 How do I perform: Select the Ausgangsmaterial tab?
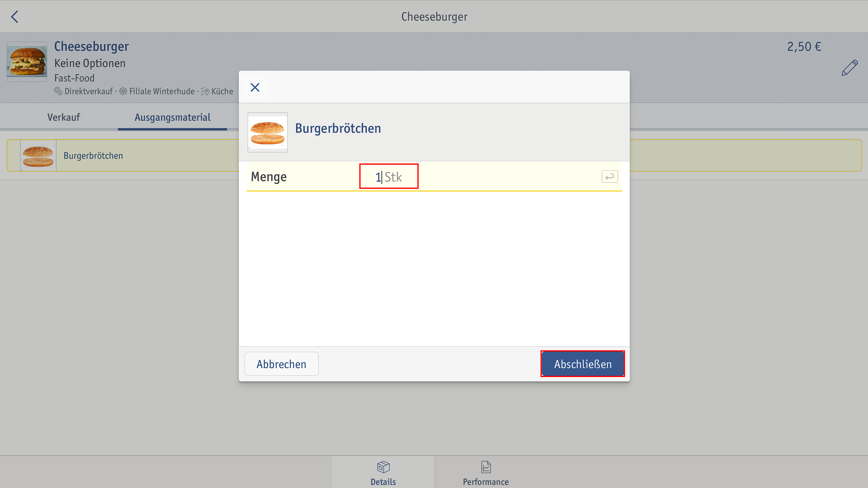[172, 117]
